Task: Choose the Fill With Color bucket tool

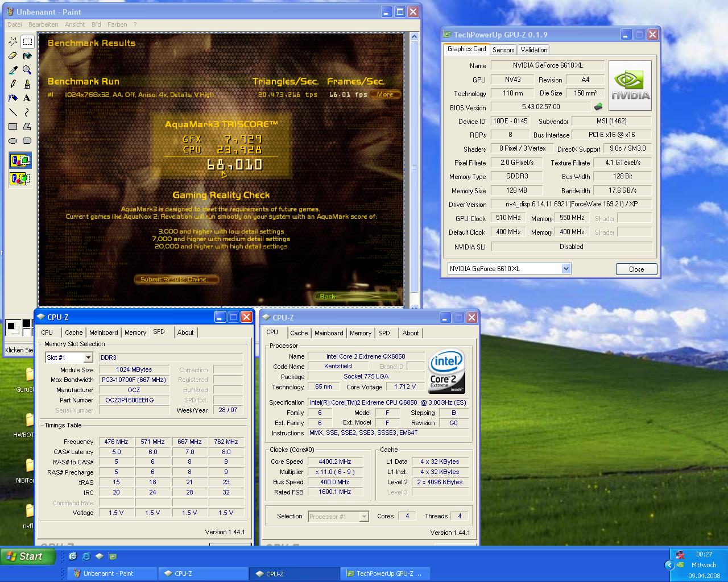Action: 27,56
